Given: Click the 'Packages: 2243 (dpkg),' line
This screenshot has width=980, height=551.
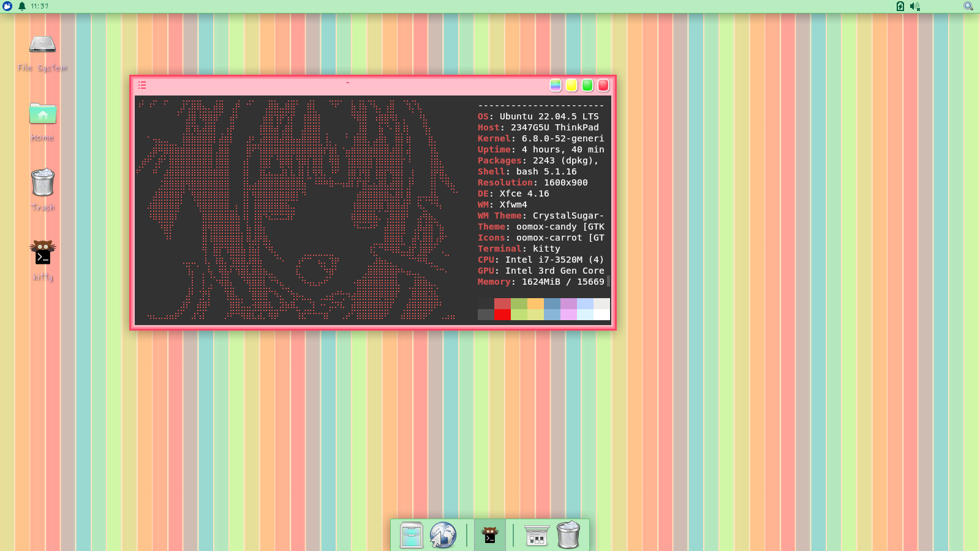Looking at the screenshot, I should pos(538,160).
